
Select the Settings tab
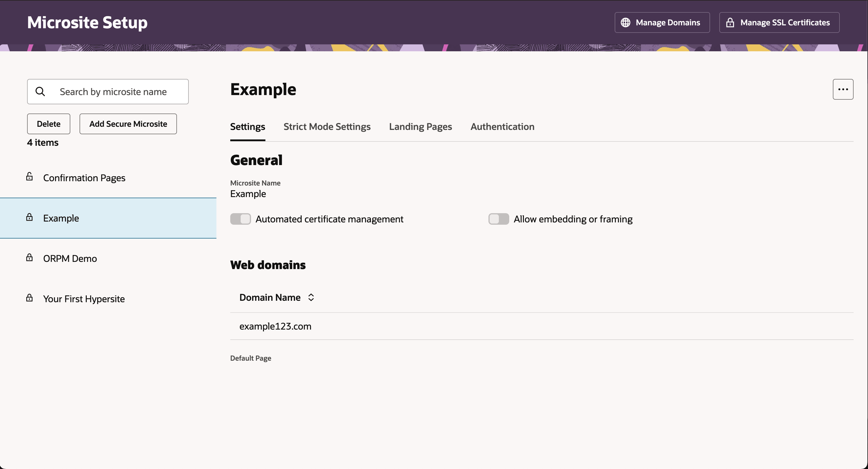(247, 127)
